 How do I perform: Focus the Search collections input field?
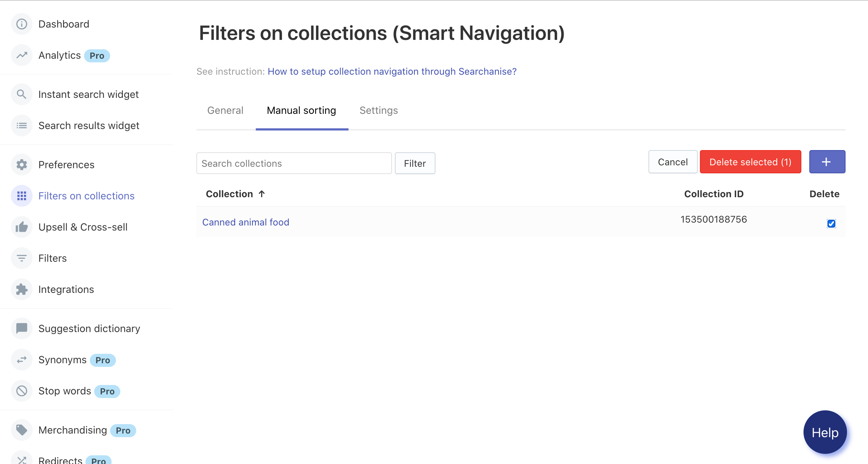pos(293,163)
